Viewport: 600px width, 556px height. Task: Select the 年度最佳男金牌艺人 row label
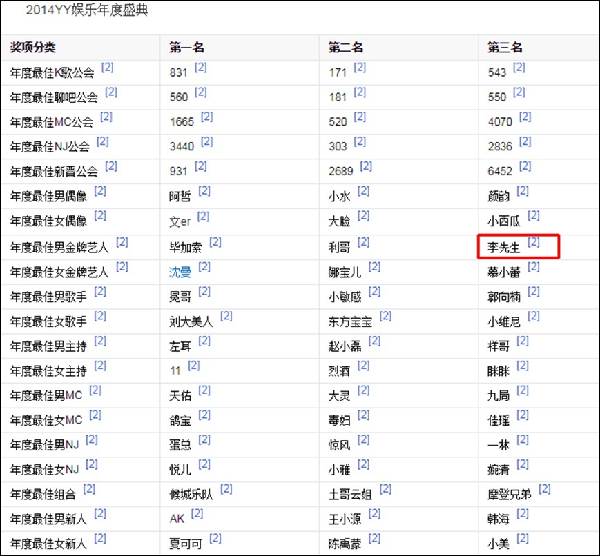click(59, 247)
